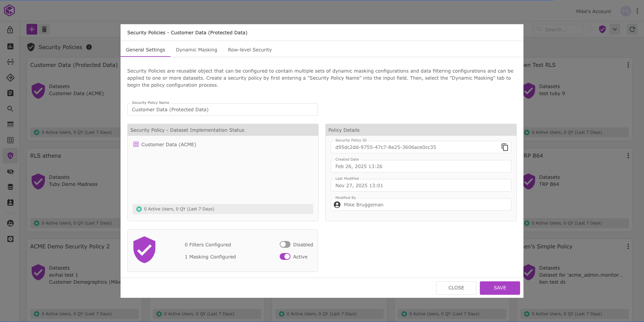
Task: Click ACME Demo Security Policy 2 card title
Action: [x=70, y=246]
